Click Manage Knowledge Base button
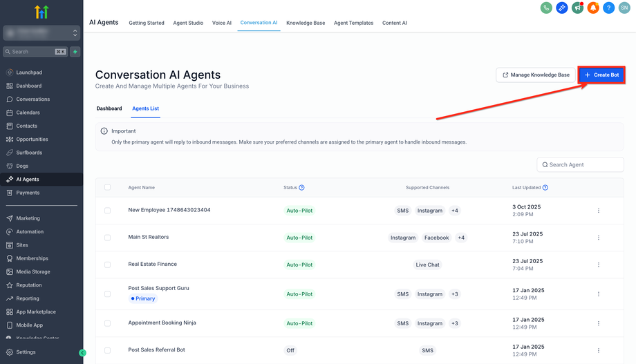This screenshot has width=636, height=364. pos(536,75)
